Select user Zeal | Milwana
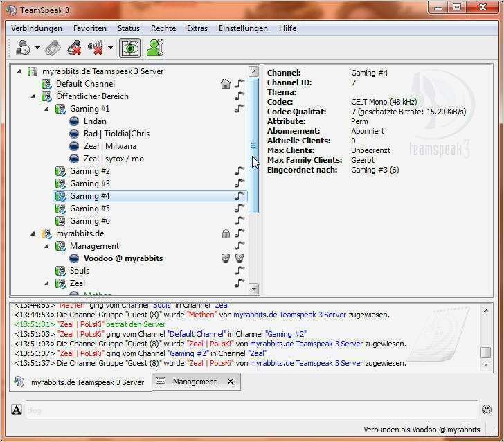Image resolution: width=504 pixels, height=442 pixels. point(109,146)
